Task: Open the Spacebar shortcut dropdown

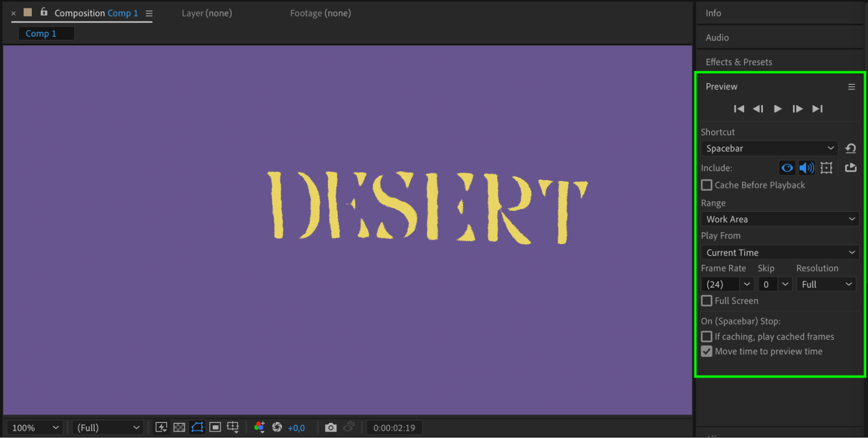Action: click(769, 148)
